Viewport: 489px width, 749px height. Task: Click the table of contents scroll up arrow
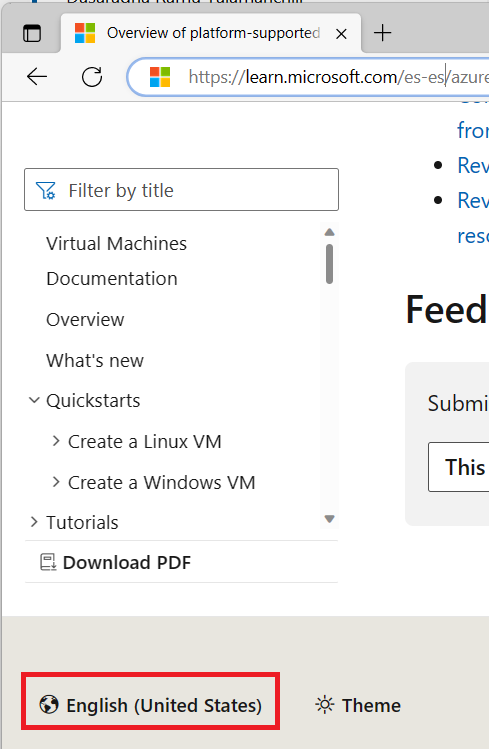pos(329,233)
